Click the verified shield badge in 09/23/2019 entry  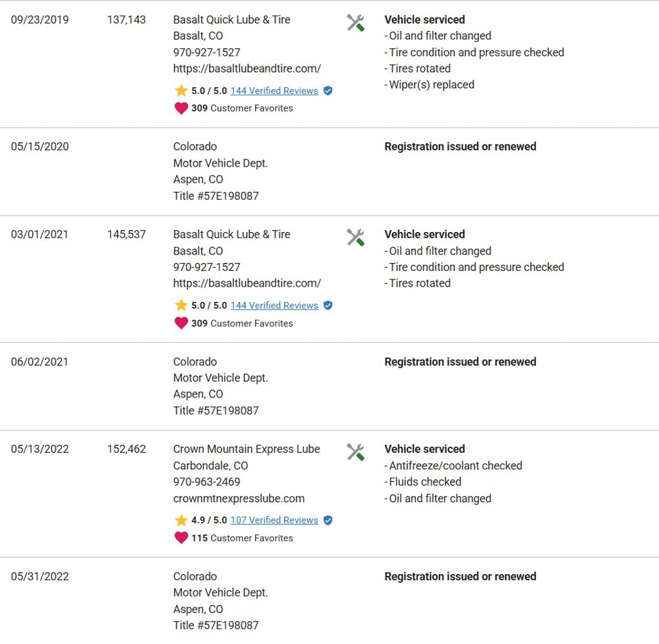[328, 91]
